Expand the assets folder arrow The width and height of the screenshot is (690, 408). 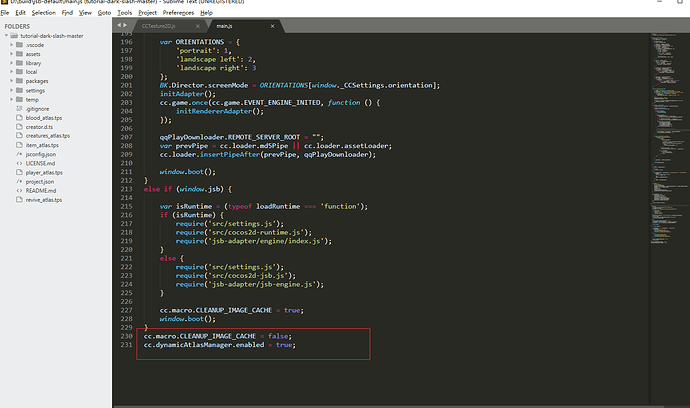point(11,54)
